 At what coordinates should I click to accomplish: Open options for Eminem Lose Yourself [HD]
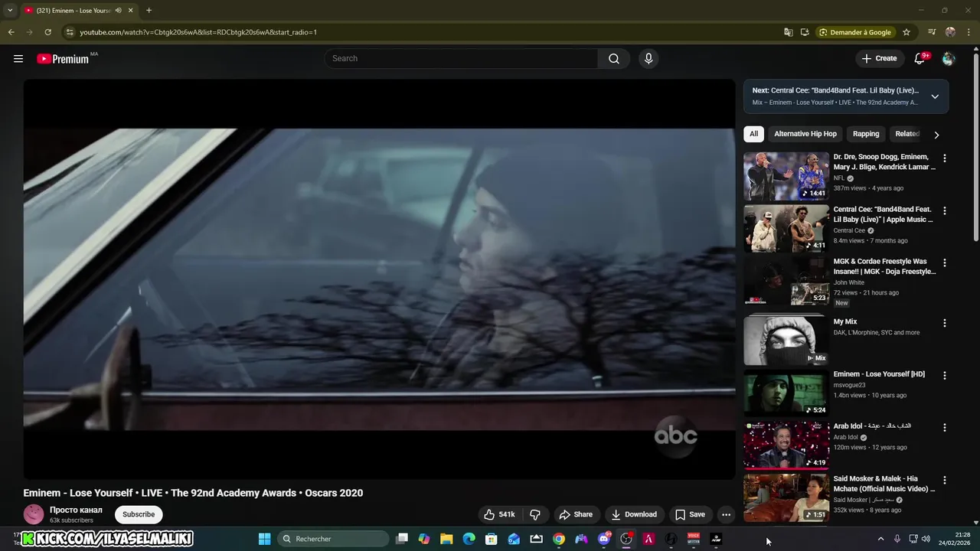(944, 376)
